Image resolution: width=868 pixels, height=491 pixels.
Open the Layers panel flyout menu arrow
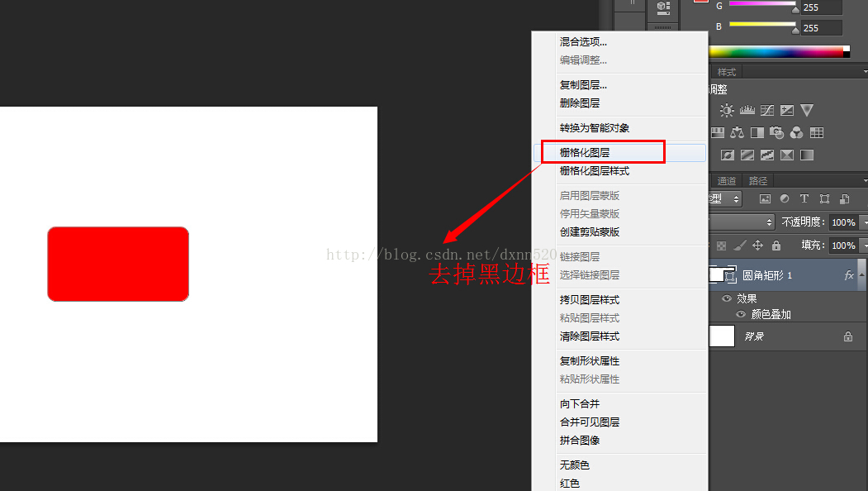[865, 180]
